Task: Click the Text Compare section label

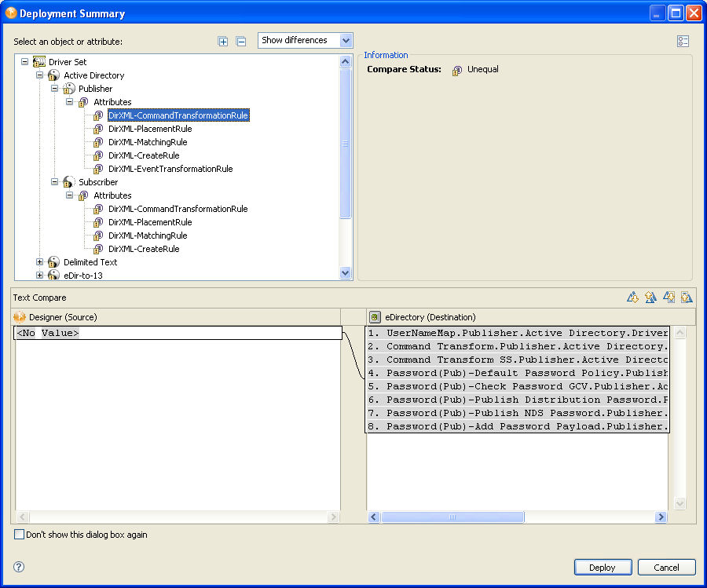Action: [40, 298]
